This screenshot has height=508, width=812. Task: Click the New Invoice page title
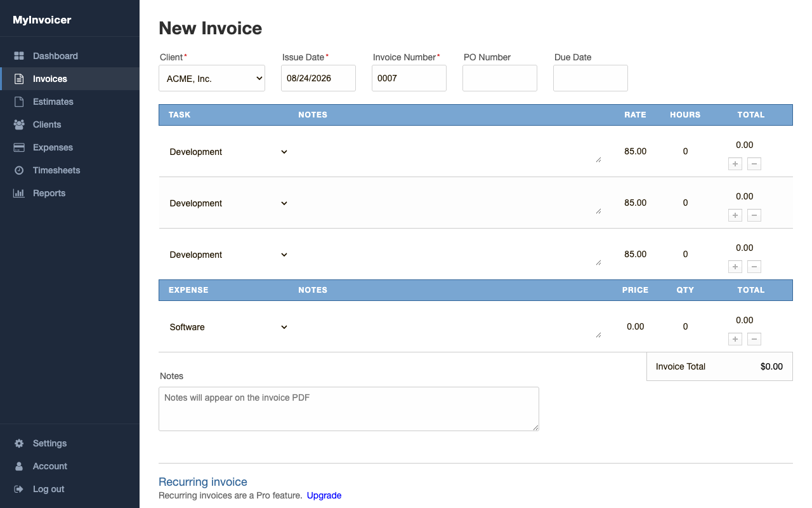(210, 28)
